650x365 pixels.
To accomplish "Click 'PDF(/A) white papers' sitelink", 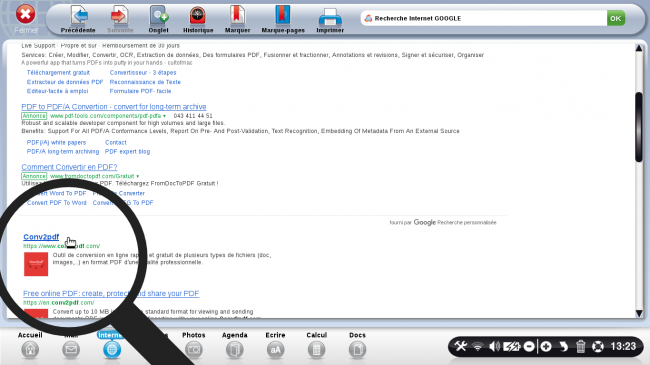I will (56, 142).
